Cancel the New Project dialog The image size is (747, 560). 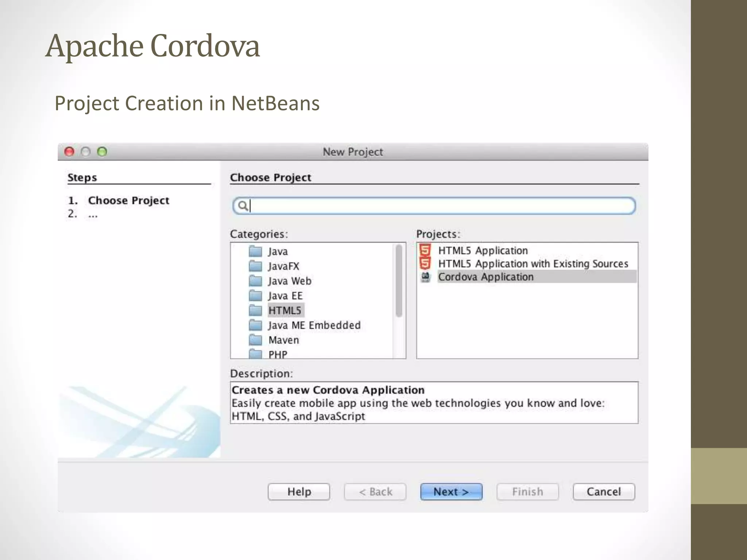[x=604, y=491]
